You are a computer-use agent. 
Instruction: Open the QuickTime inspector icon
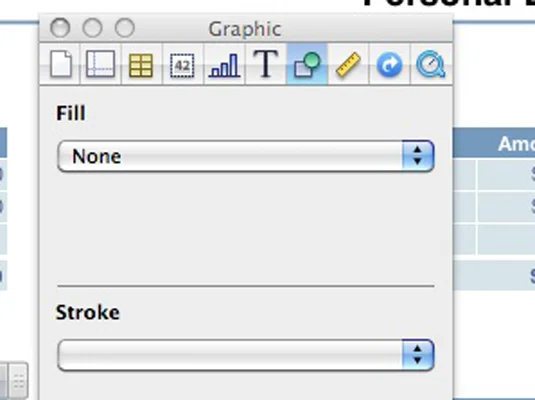431,64
